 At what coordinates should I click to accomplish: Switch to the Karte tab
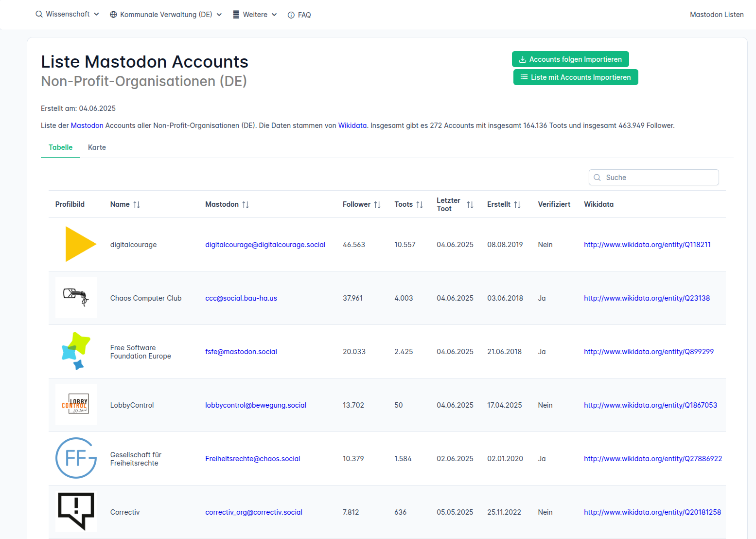(97, 147)
